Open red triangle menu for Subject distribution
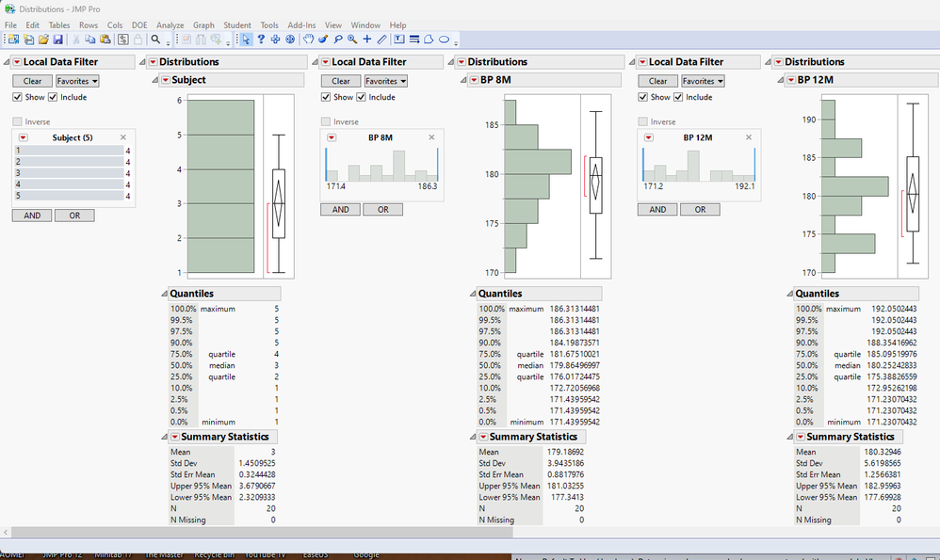 166,80
